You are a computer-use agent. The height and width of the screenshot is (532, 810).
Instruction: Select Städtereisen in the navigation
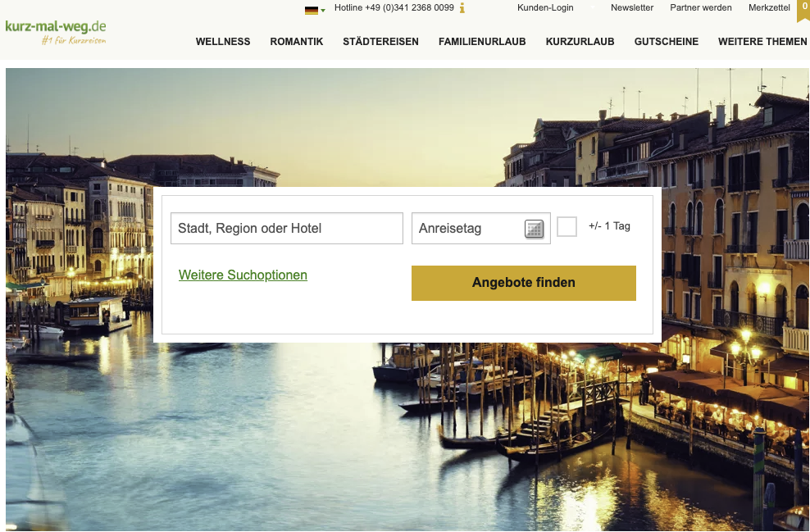click(380, 41)
